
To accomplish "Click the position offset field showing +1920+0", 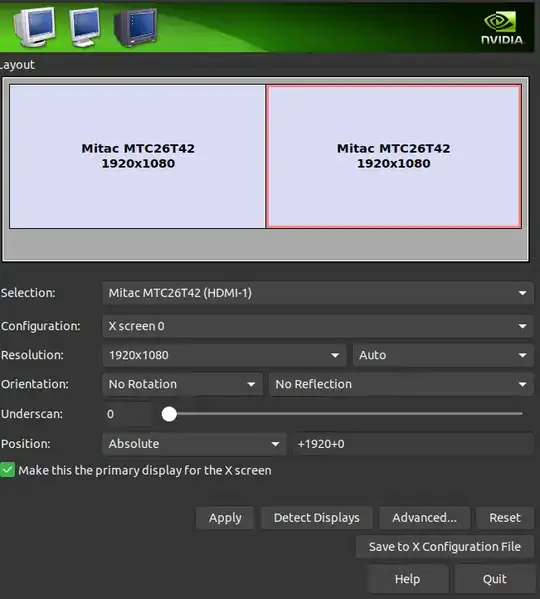I will pyautogui.click(x=413, y=444).
